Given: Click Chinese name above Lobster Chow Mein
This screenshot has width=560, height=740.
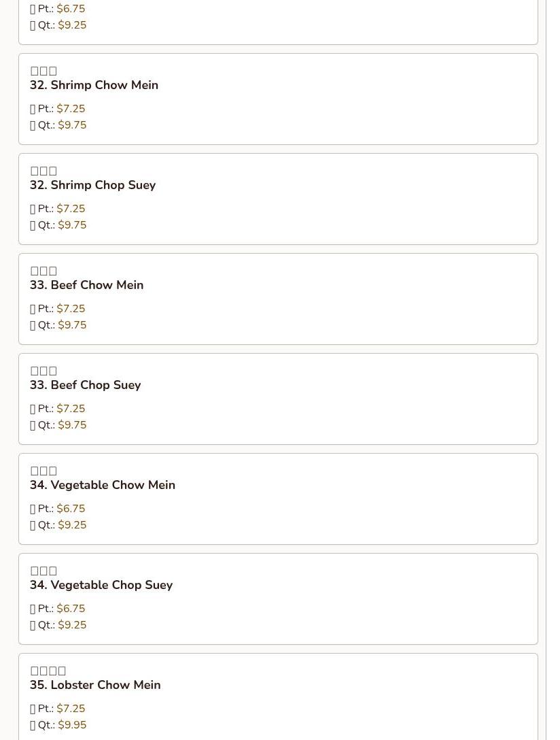Looking at the screenshot, I should click(x=48, y=671).
